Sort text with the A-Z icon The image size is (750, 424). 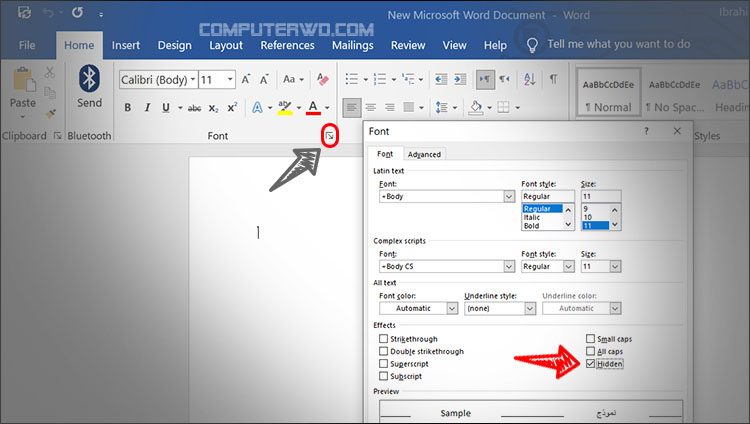(x=529, y=79)
